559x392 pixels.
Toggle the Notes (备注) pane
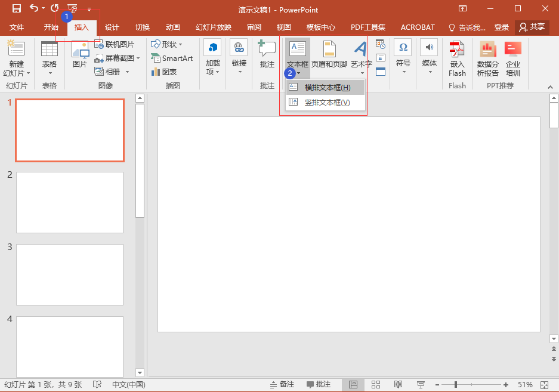282,384
